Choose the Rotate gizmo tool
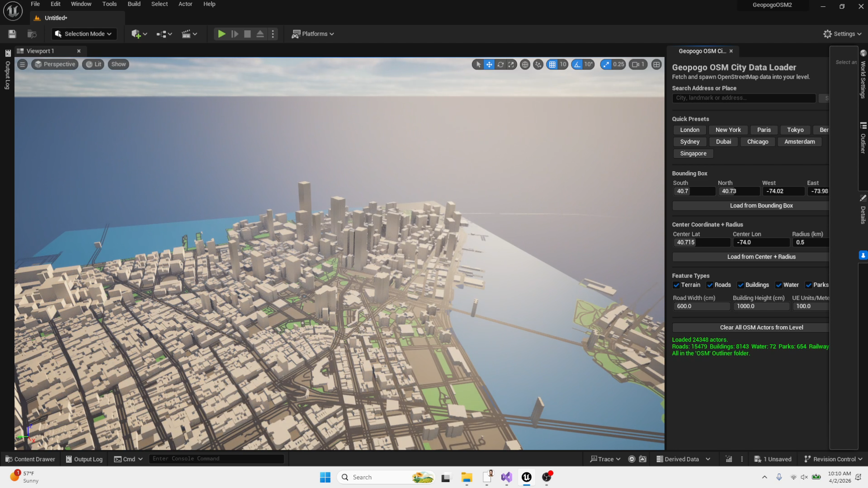Viewport: 868px width, 488px height. (x=500, y=65)
